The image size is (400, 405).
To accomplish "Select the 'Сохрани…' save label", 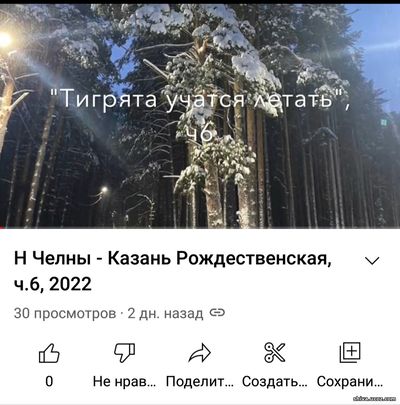I will tap(350, 381).
